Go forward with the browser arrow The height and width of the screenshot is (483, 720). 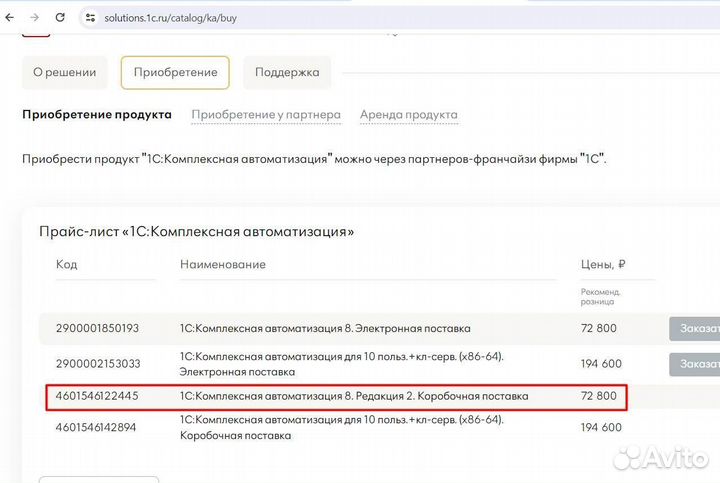pos(34,18)
